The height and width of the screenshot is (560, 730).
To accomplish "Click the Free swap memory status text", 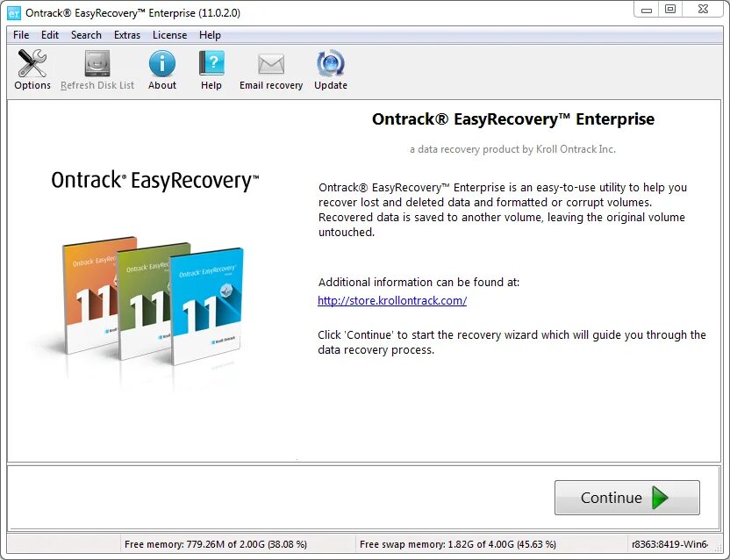I will tap(458, 544).
